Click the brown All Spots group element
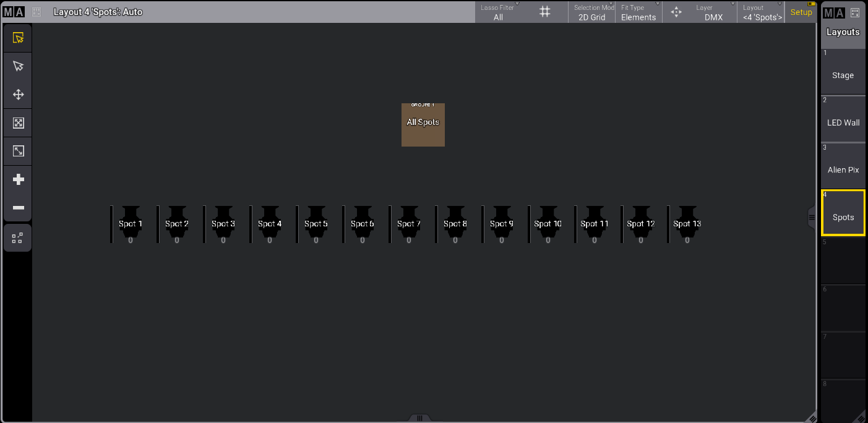The height and width of the screenshot is (423, 868). click(423, 125)
